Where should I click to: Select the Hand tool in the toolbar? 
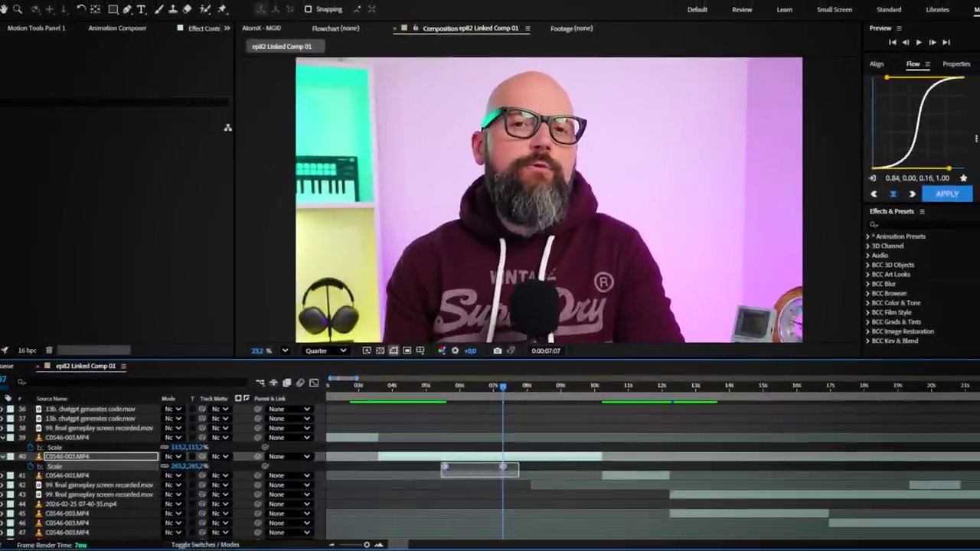pyautogui.click(x=5, y=9)
